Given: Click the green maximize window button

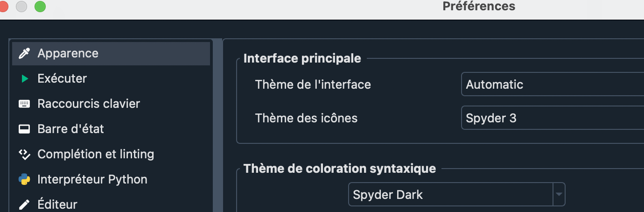Looking at the screenshot, I should [40, 7].
